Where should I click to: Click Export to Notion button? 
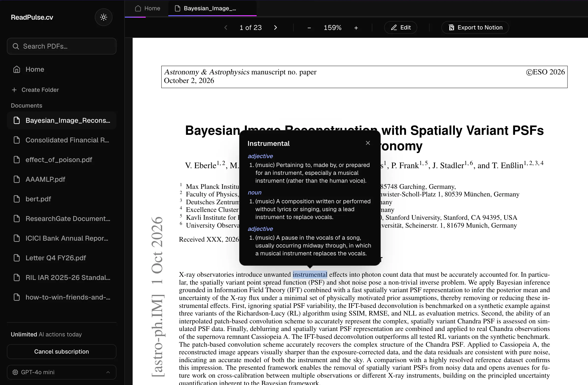(x=475, y=27)
